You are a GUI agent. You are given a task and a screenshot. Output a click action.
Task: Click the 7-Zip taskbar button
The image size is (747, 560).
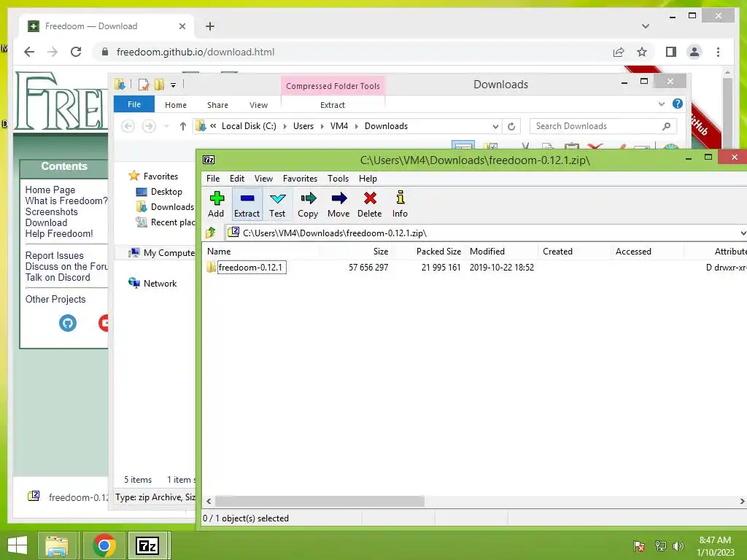pyautogui.click(x=147, y=545)
